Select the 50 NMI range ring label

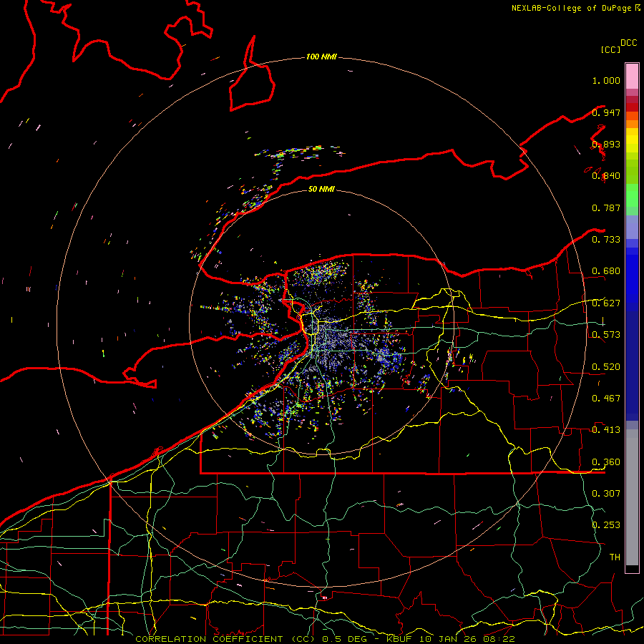[x=321, y=189]
